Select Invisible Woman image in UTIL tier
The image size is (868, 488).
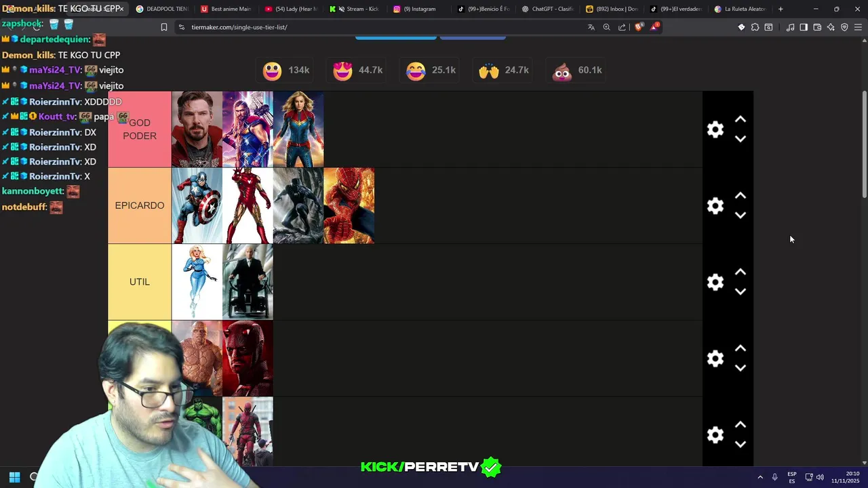click(197, 282)
